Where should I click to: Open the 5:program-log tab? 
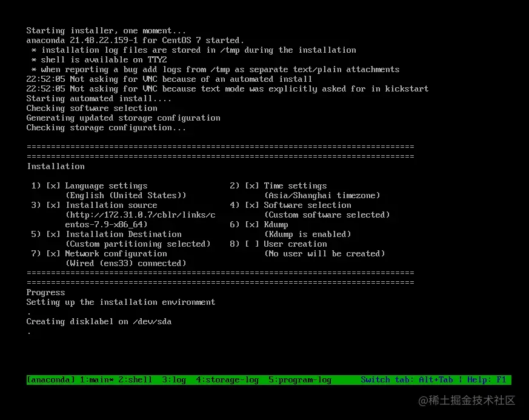tap(300, 379)
